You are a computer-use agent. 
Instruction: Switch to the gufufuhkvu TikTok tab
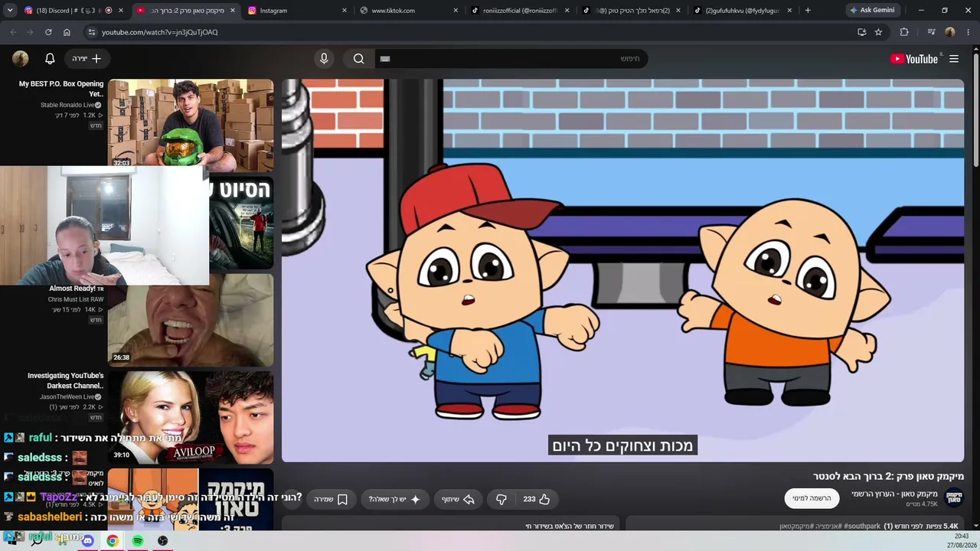(741, 11)
